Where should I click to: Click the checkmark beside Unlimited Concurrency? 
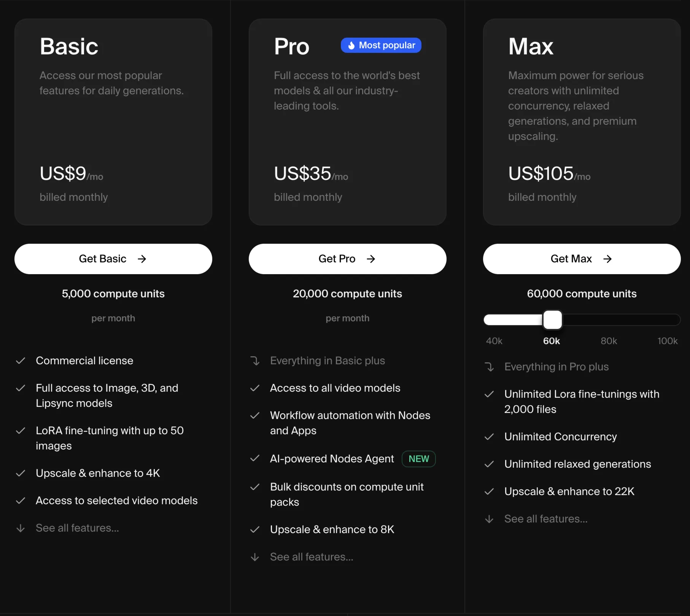[489, 437]
